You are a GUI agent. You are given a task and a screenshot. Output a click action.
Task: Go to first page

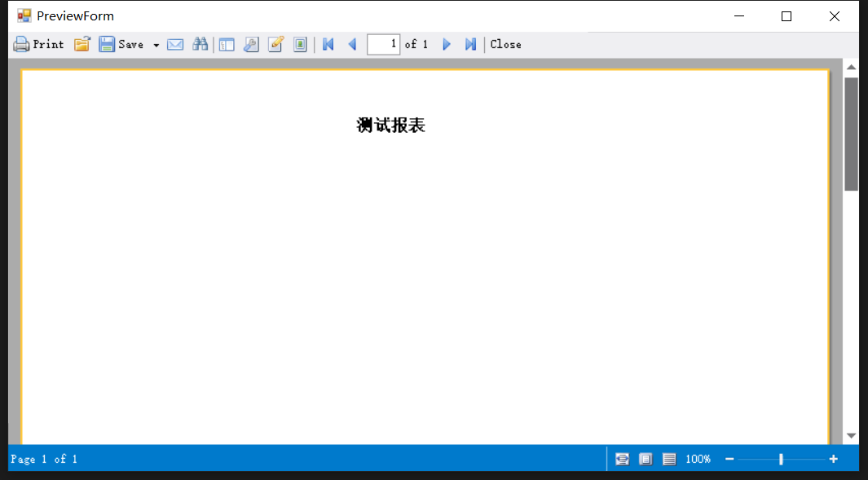328,45
